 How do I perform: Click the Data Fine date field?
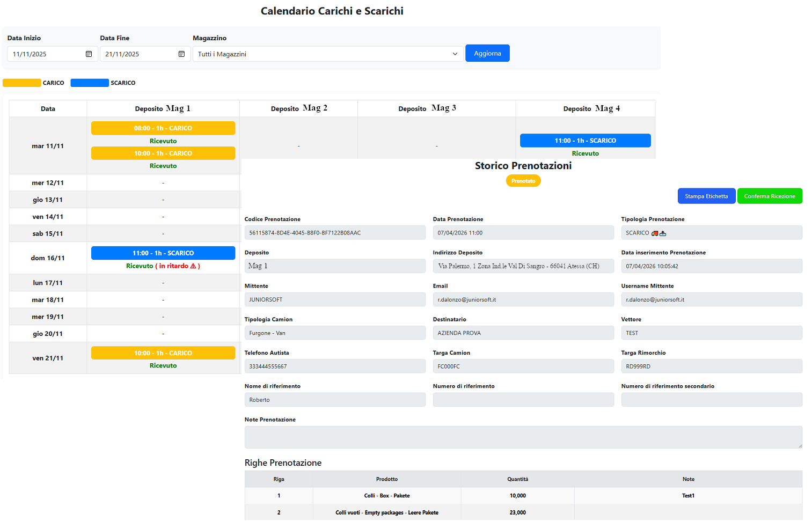click(x=145, y=54)
